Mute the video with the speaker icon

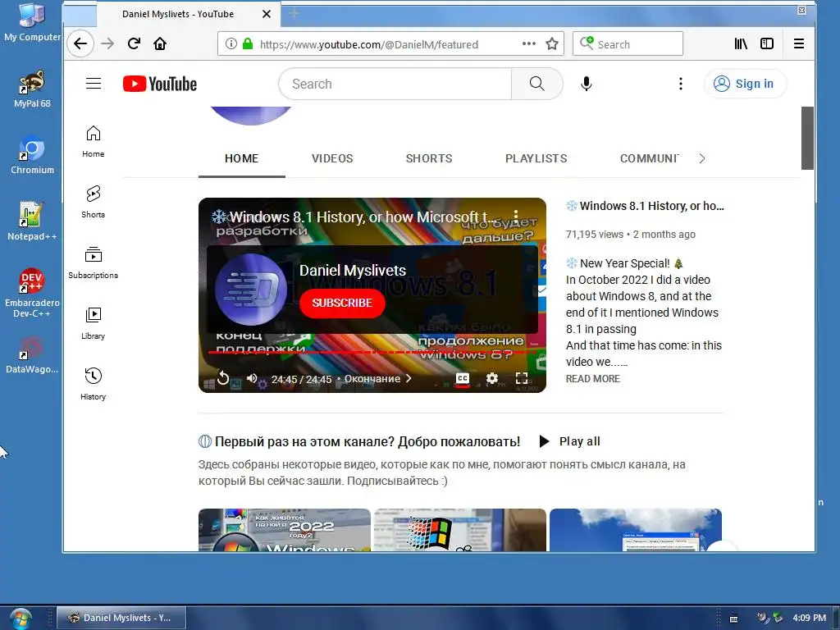pos(252,378)
